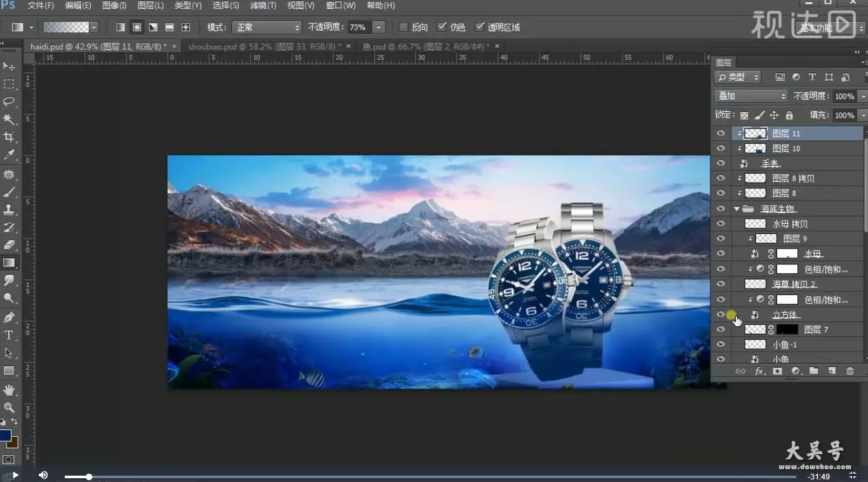Open the 图像(I) menu

(114, 5)
